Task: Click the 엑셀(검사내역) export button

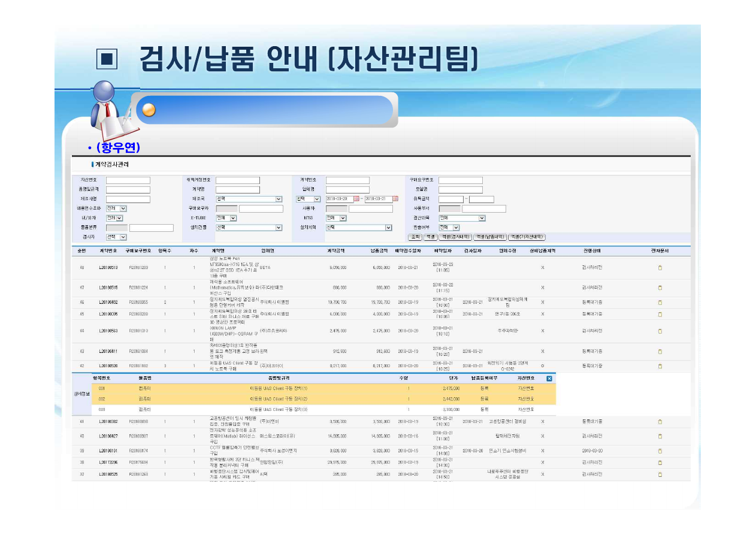Action: [455, 237]
